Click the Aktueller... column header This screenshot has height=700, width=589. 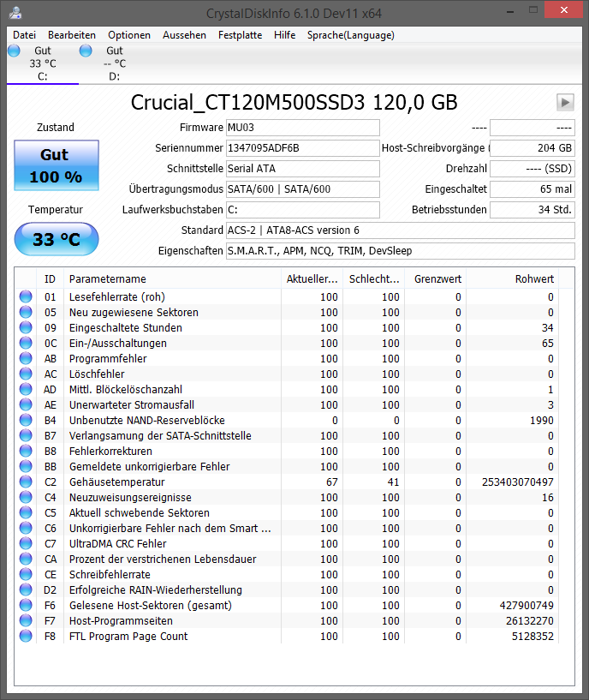point(312,279)
